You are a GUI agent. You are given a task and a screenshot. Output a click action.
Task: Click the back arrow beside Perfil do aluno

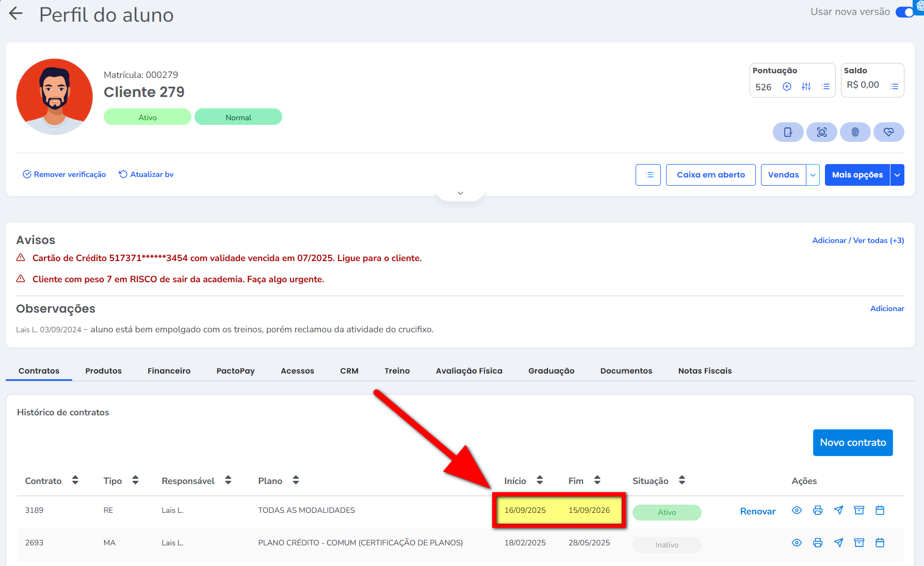(x=16, y=14)
